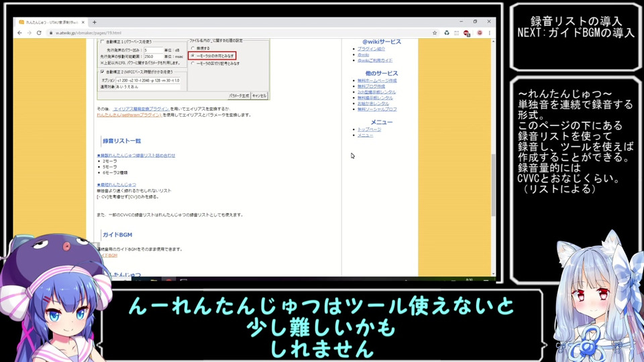
Task: Select the 一モーラ分の休符とみなす radio option
Action: pyautogui.click(x=193, y=56)
